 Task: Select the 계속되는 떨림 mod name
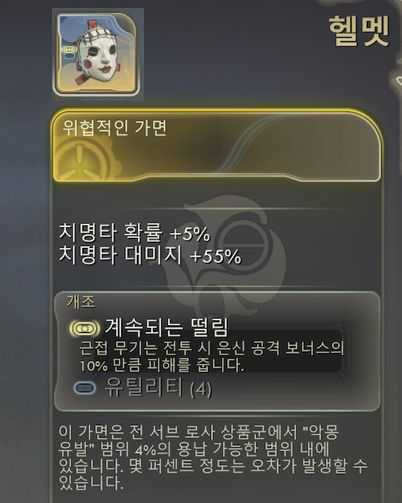coord(166,327)
